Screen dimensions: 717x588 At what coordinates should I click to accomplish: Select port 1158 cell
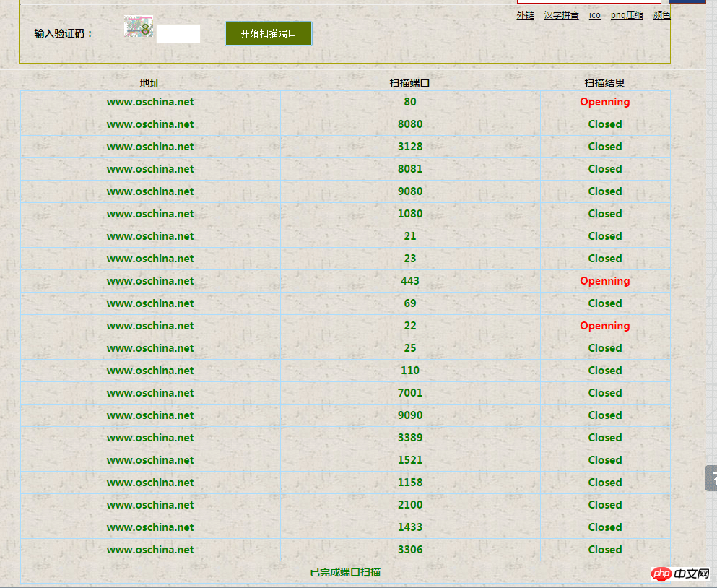point(410,483)
